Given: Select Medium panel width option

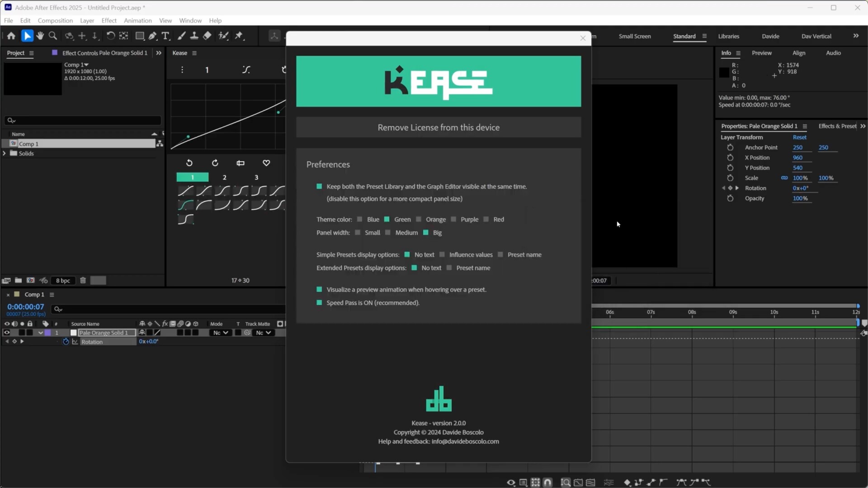Looking at the screenshot, I should click(x=388, y=233).
